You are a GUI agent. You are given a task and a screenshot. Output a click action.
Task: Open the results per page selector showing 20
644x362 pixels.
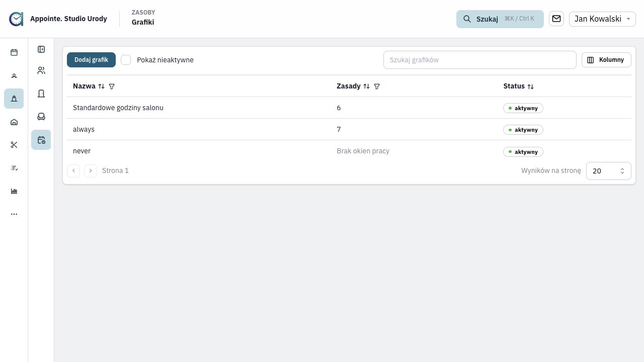[609, 171]
